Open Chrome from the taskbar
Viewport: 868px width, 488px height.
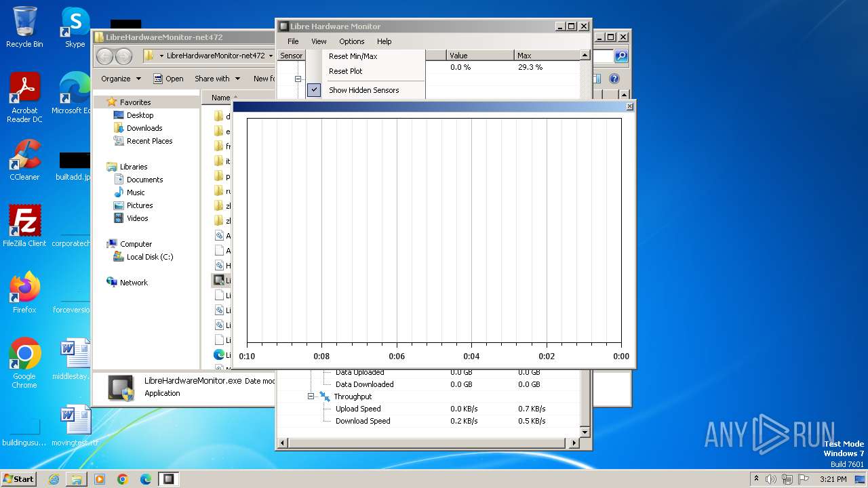click(123, 479)
